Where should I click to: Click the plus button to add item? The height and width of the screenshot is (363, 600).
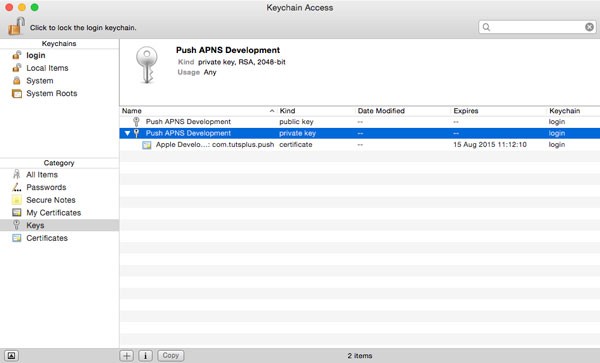[x=127, y=356]
